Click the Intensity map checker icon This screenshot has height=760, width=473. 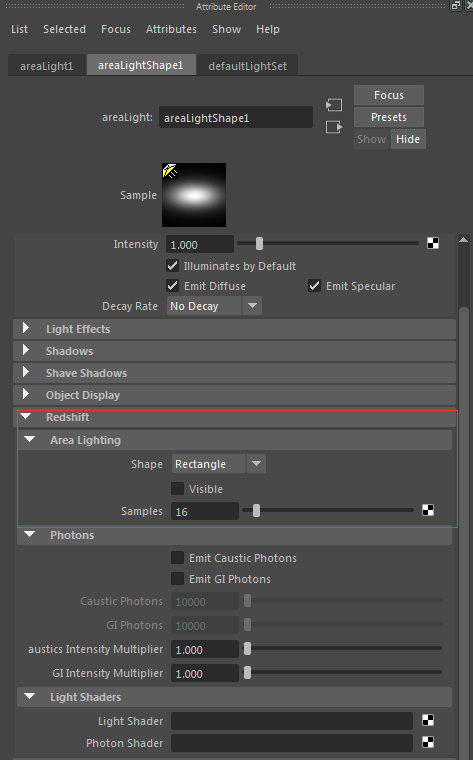[433, 243]
